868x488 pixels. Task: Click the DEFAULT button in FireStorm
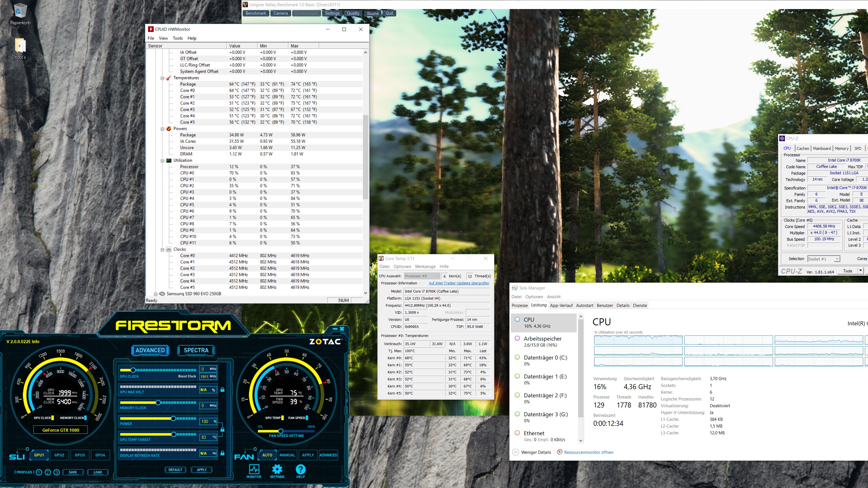tap(175, 470)
